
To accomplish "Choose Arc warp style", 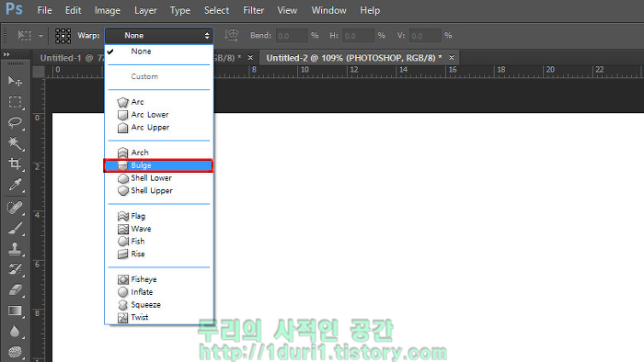I will tap(159, 102).
